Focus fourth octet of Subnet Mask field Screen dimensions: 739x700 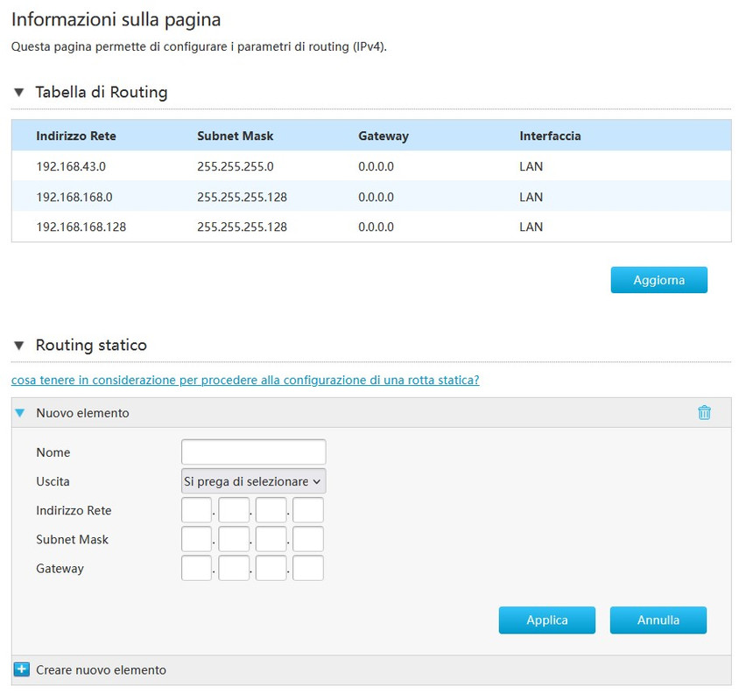[x=308, y=539]
